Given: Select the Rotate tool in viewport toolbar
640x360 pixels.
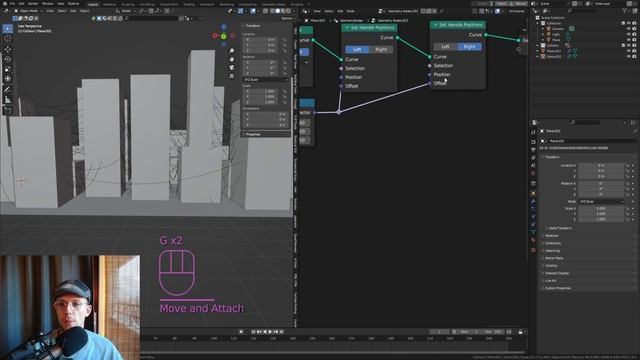Looking at the screenshot, I should click(x=8, y=59).
